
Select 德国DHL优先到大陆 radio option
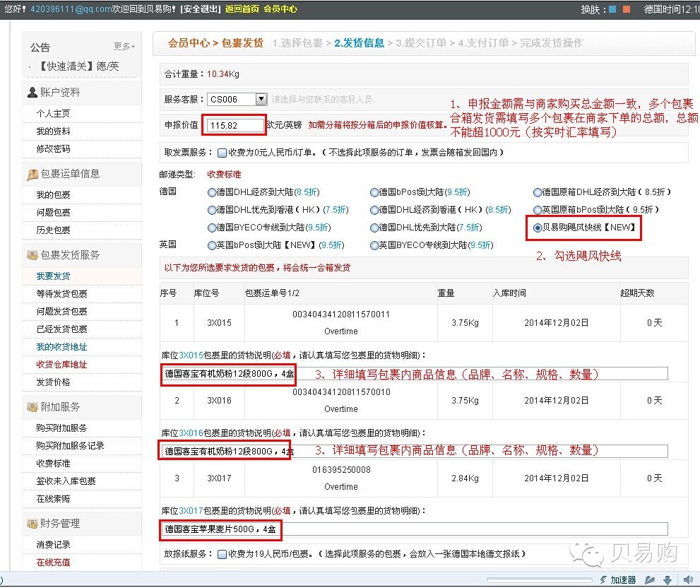click(374, 228)
